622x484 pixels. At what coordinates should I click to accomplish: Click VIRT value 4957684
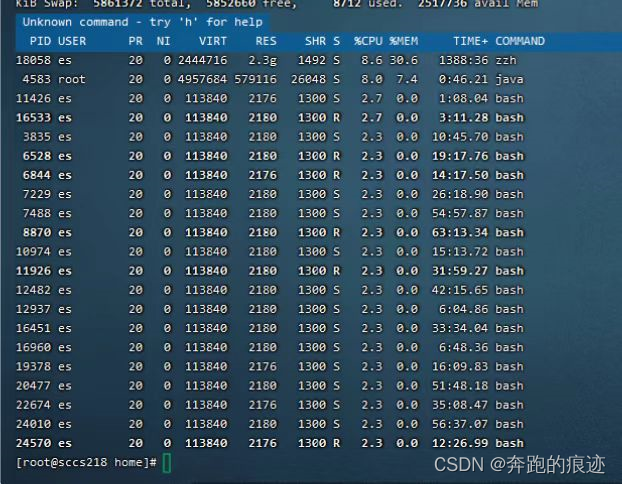(202, 79)
